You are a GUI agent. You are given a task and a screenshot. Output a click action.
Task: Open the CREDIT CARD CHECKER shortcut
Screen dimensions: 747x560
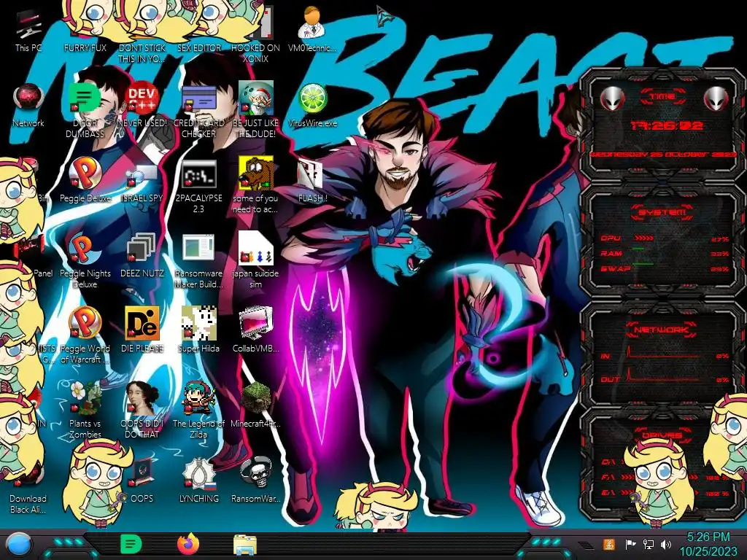[x=198, y=111]
